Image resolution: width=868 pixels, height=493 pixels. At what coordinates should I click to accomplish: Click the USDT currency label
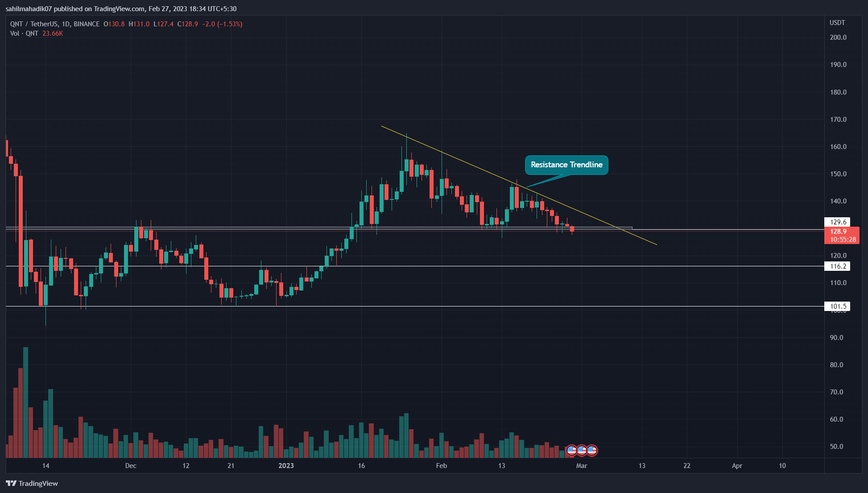(837, 23)
